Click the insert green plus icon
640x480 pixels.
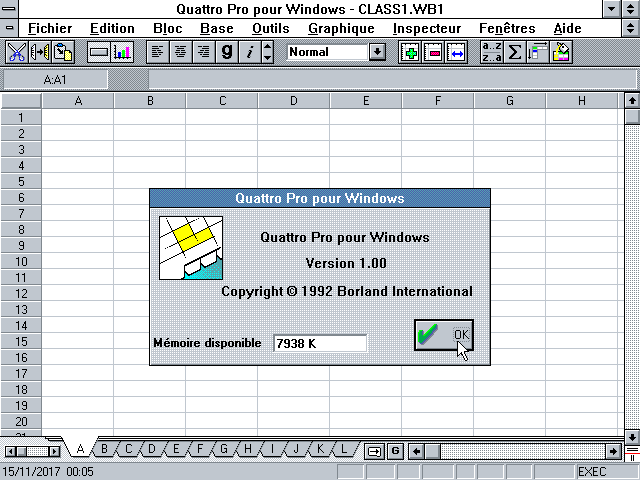click(x=410, y=52)
